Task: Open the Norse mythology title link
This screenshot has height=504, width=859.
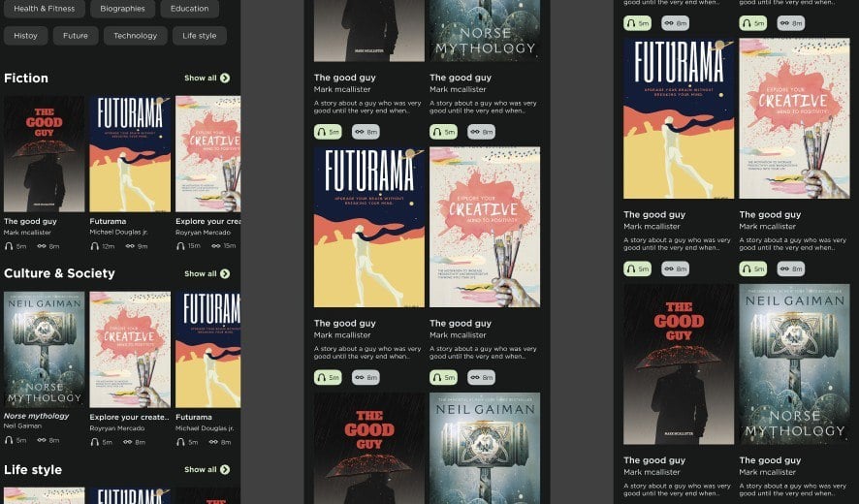Action: (37, 416)
